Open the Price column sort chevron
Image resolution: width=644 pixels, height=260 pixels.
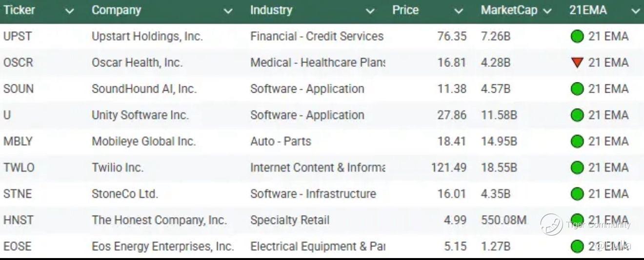pyautogui.click(x=458, y=11)
